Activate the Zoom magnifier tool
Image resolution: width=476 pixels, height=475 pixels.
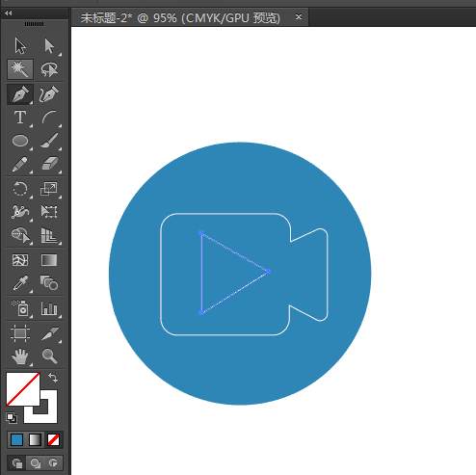(49, 356)
